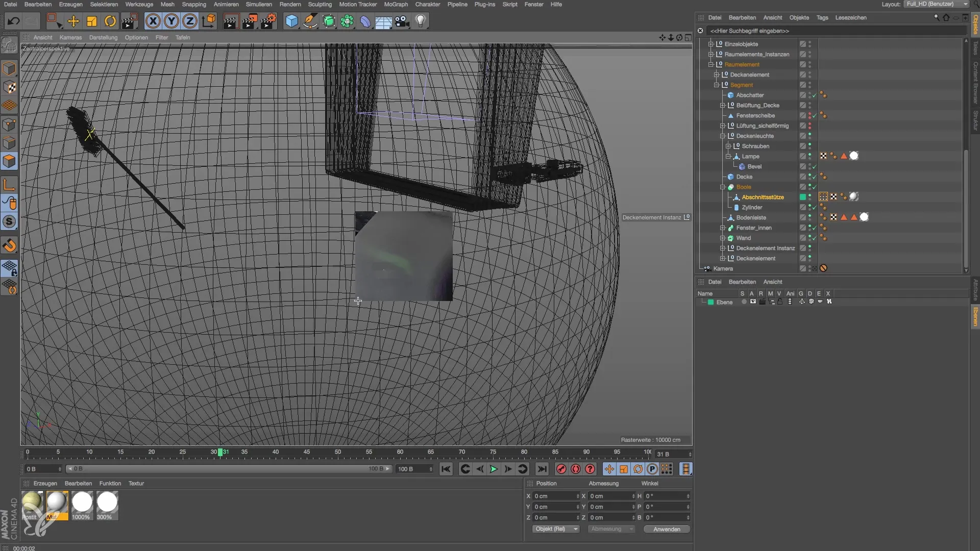
Task: Toggle Ebene layer solo dot
Action: [744, 302]
